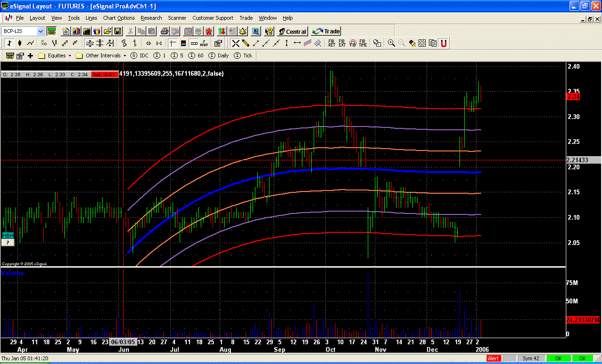Click the print icon
This screenshot has width=602, height=364.
point(164,32)
